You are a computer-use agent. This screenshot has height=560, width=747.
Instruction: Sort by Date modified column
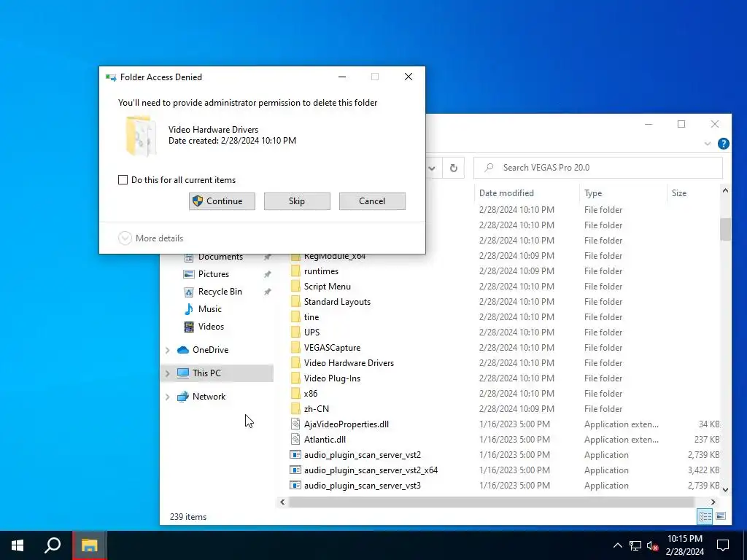point(506,192)
